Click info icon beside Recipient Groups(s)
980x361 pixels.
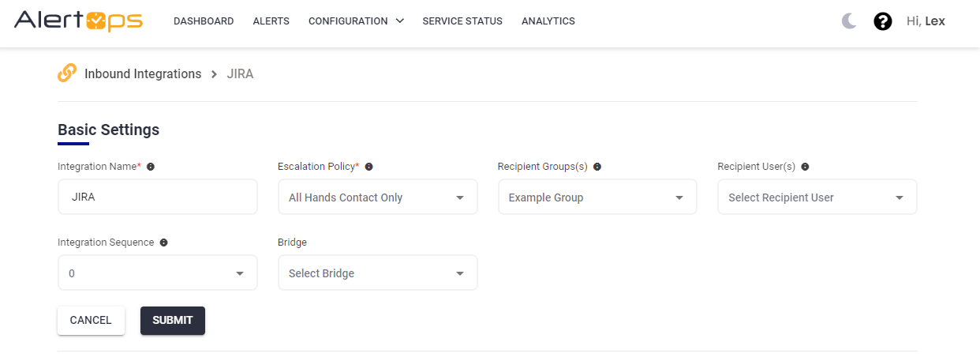[597, 167]
